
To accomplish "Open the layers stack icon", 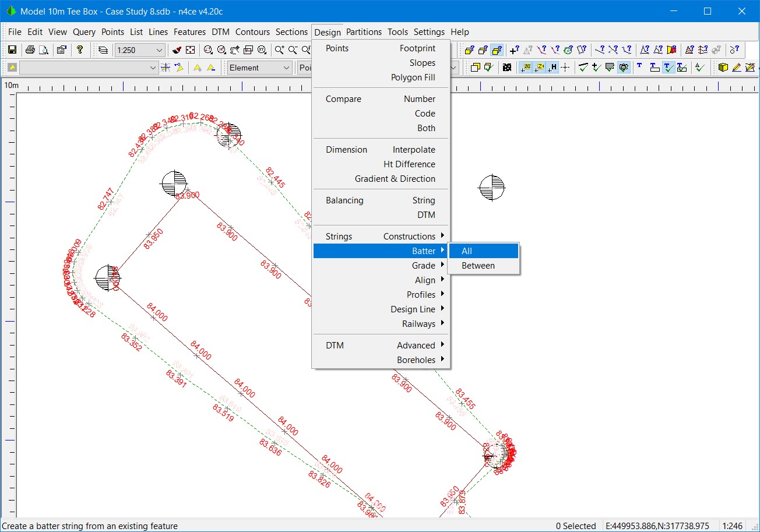I will click(103, 50).
